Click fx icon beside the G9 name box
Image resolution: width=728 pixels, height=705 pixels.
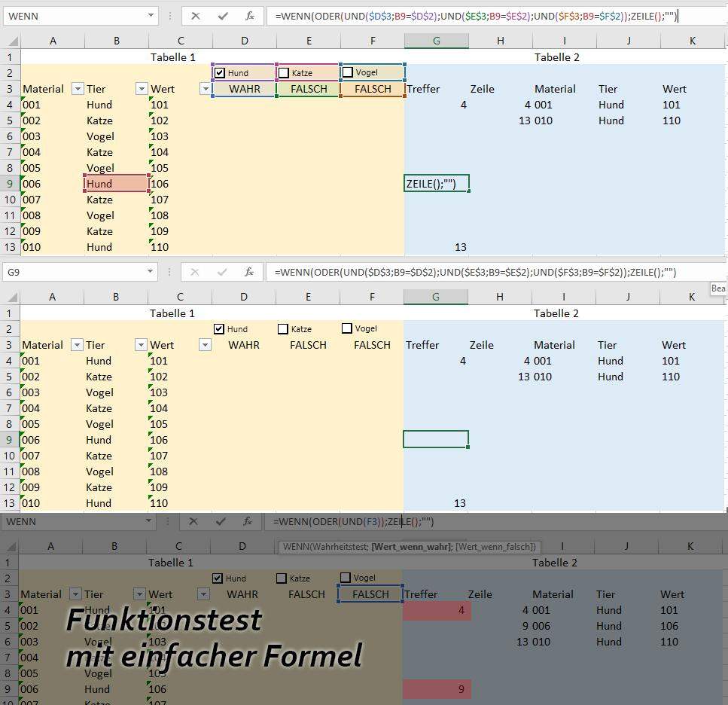point(249,272)
